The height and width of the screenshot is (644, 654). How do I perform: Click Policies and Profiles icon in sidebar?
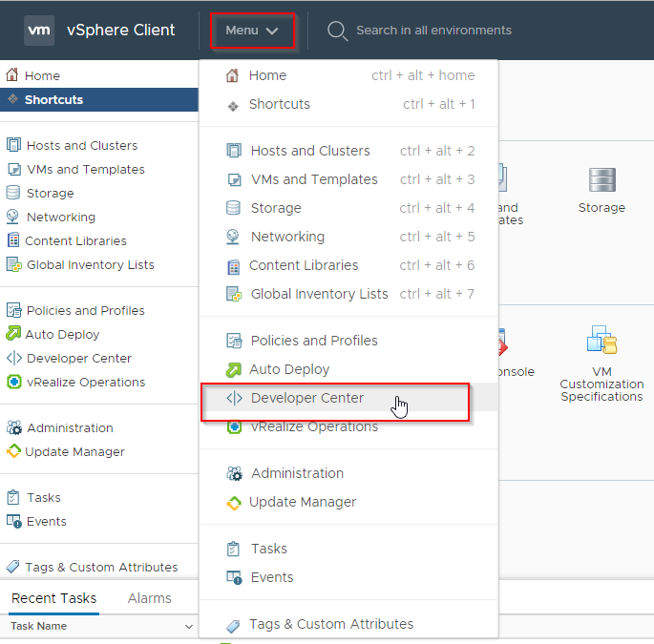[x=13, y=310]
